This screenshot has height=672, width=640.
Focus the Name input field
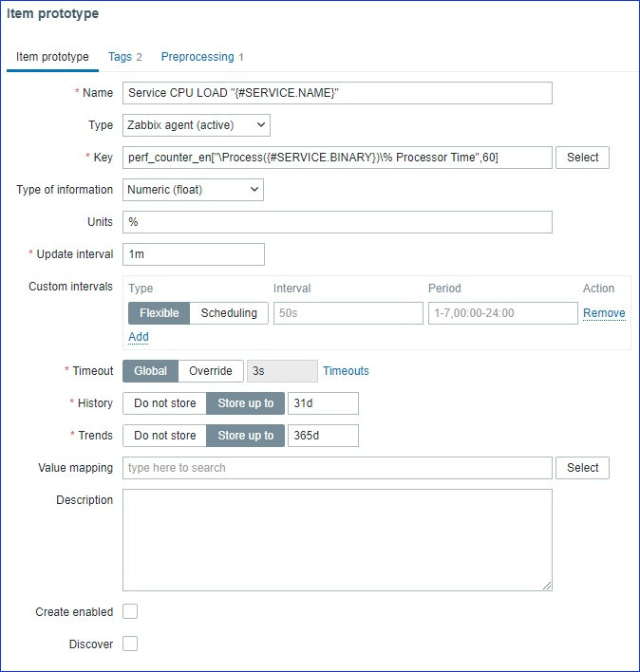(337, 93)
